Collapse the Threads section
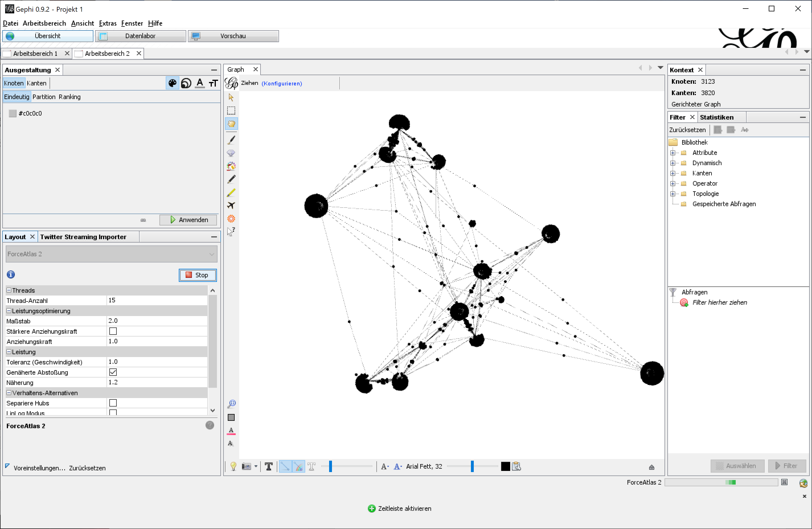Screen dimensions: 812x529 [x=9, y=290]
